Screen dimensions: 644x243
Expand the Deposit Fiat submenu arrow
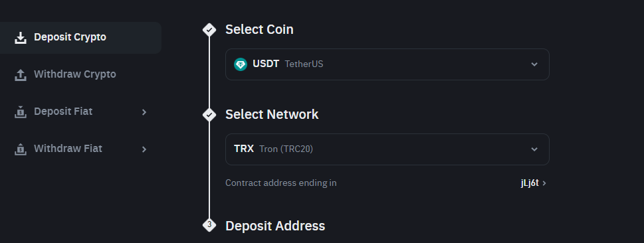tap(144, 112)
